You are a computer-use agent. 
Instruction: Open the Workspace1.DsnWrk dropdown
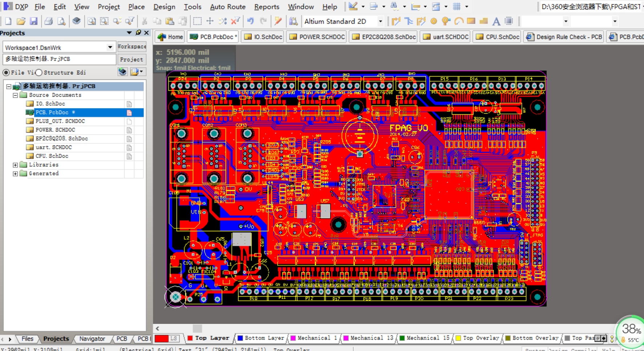110,47
